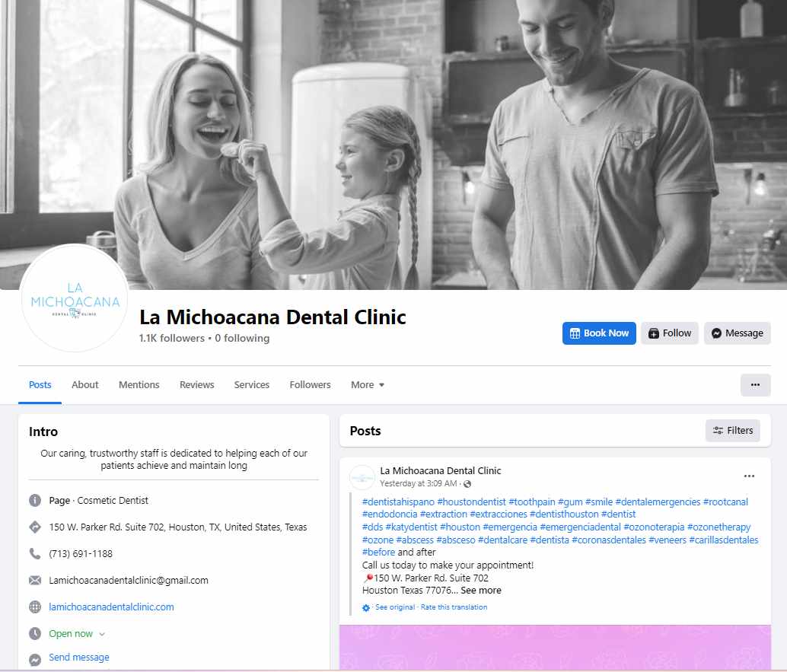Click the Yesterday at 3:09 AM timestamp
Viewport: 787px width, 672px height.
[418, 483]
